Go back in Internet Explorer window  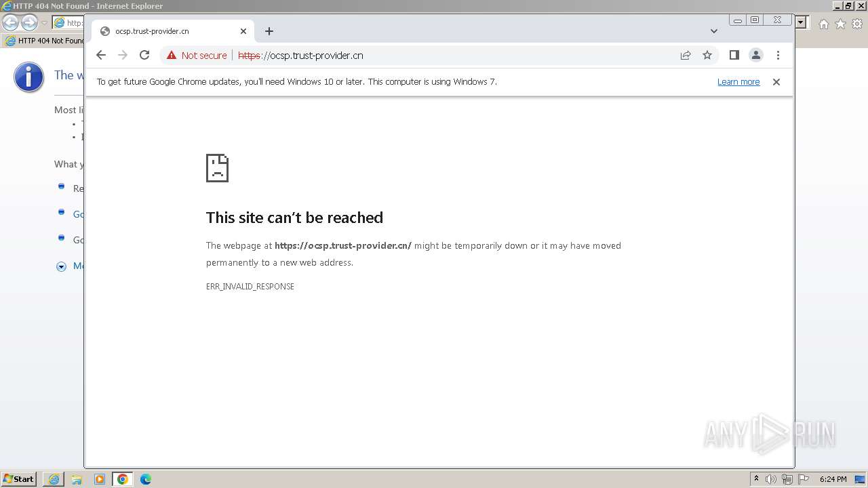[11, 23]
